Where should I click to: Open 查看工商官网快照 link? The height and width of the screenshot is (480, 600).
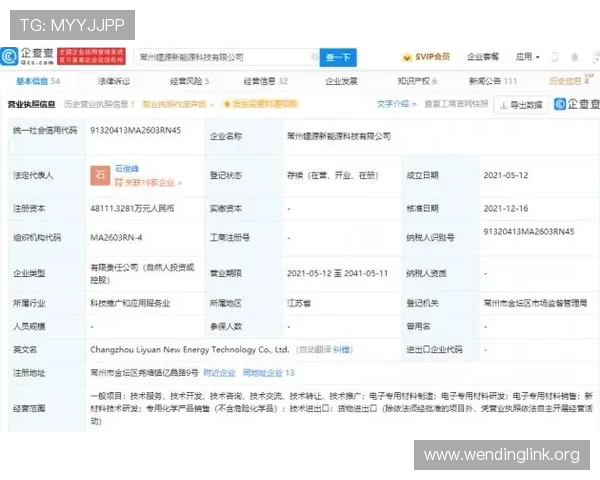tap(456, 104)
